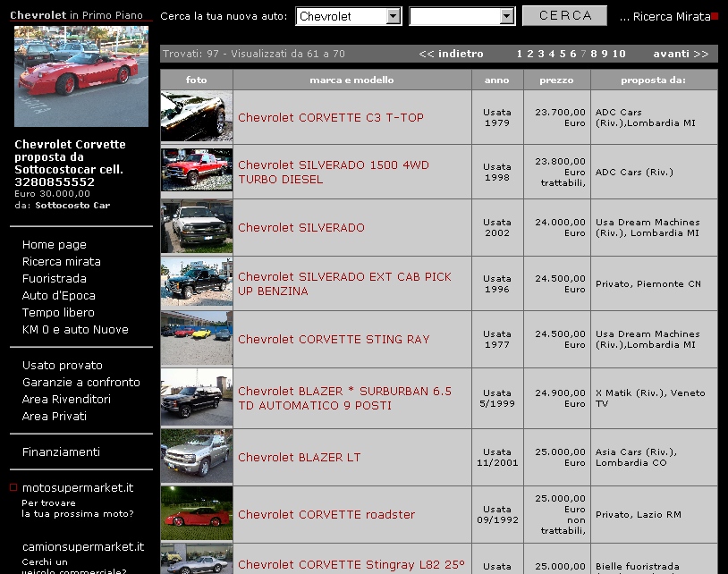Open the Chevrolet CORVETTE C3 T-TOP listing
This screenshot has height=574, width=728.
tap(331, 118)
